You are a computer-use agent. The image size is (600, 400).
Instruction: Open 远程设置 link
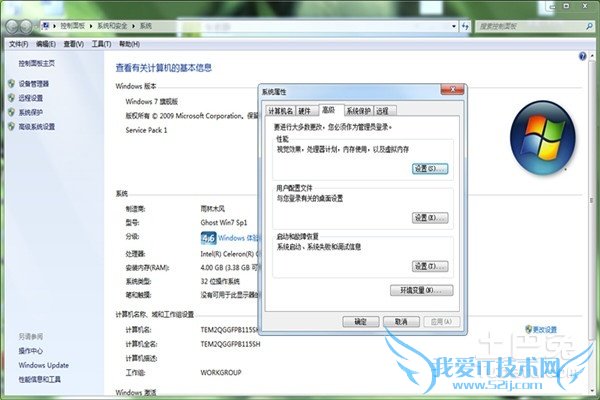pyautogui.click(x=31, y=98)
